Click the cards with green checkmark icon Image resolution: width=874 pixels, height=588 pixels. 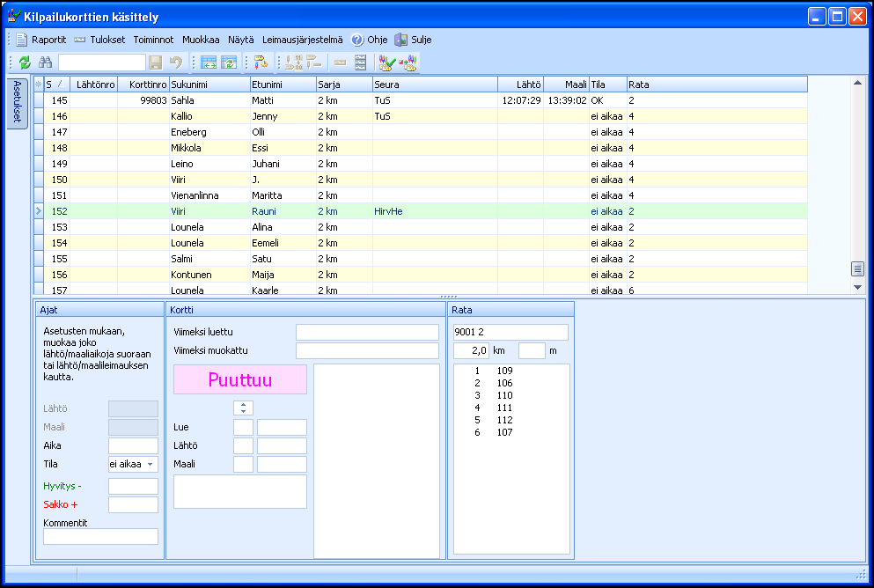point(387,62)
